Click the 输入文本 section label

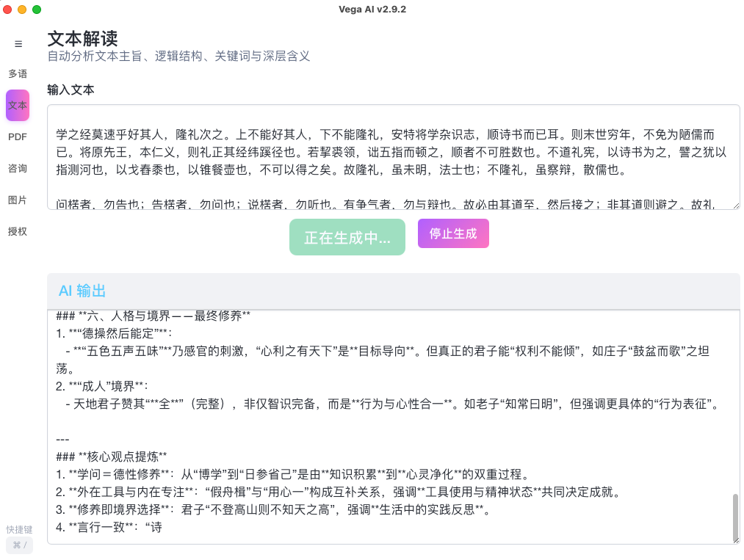point(69,90)
